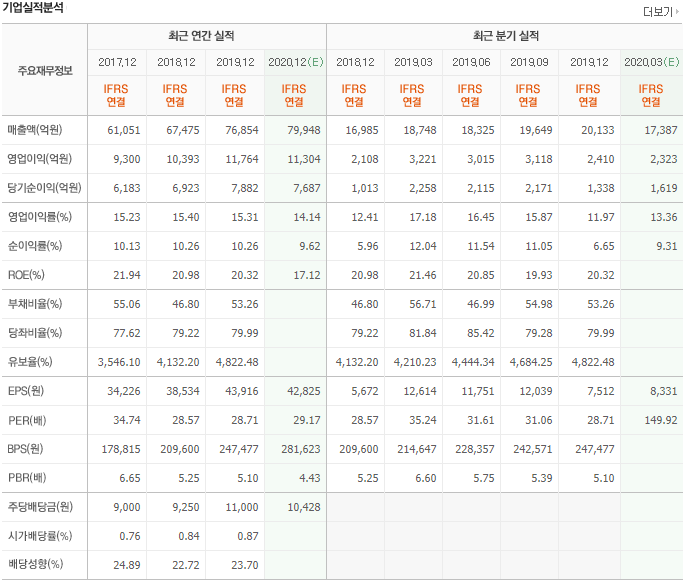The image size is (692, 583).
Task: Click the net income value 7,687
Action: 307,188
